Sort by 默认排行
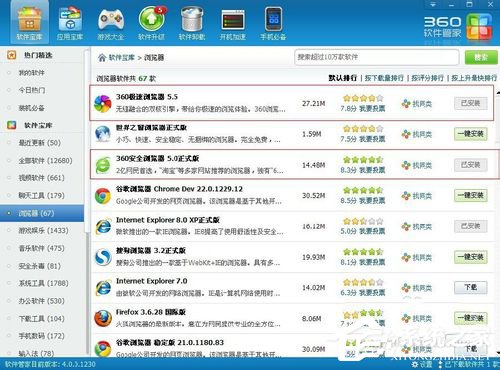This screenshot has height=370, width=500. [342, 78]
